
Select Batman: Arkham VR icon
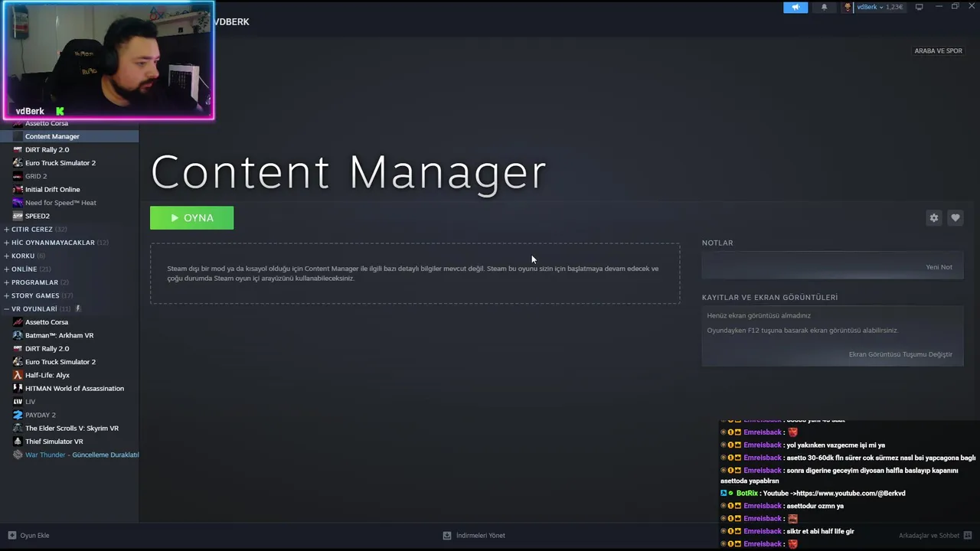(18, 335)
